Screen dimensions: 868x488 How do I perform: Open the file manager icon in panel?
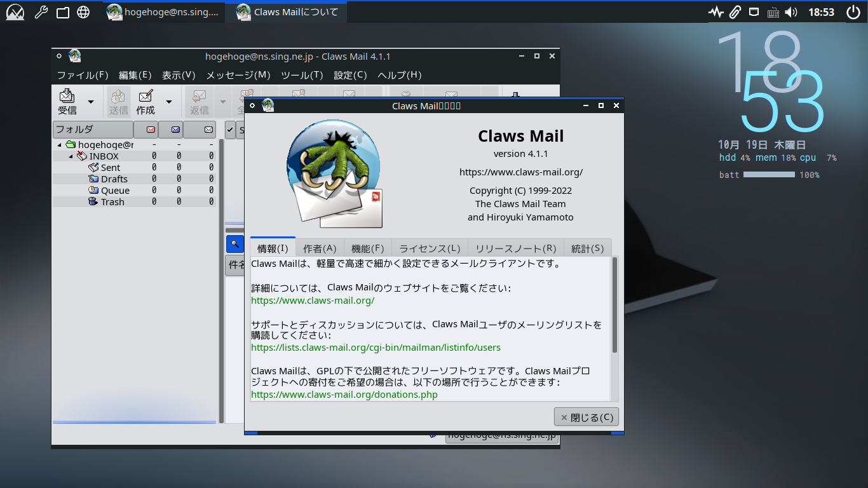click(x=62, y=12)
